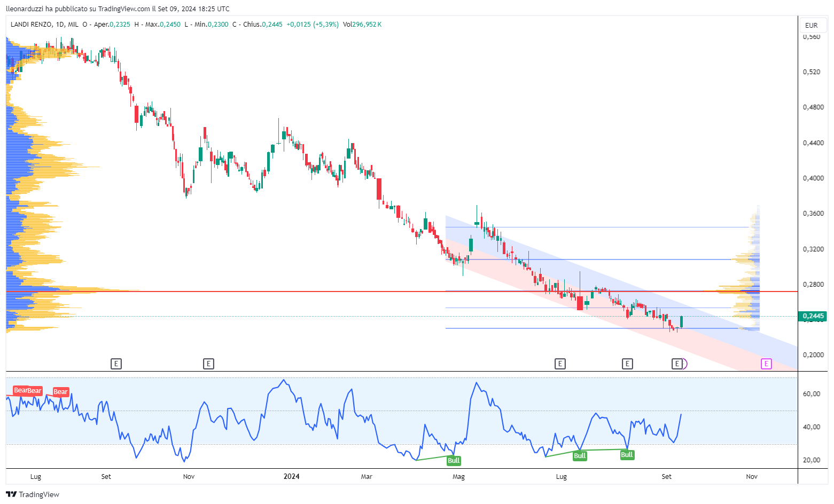Click the green 0,2445 current price label
The image size is (834, 504).
[x=813, y=316]
